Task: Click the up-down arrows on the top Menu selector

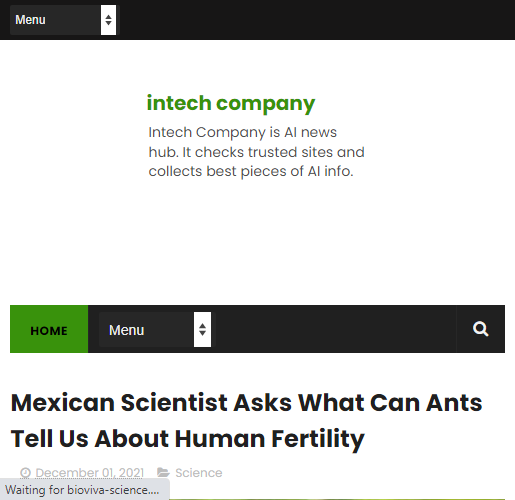Action: 108,20
